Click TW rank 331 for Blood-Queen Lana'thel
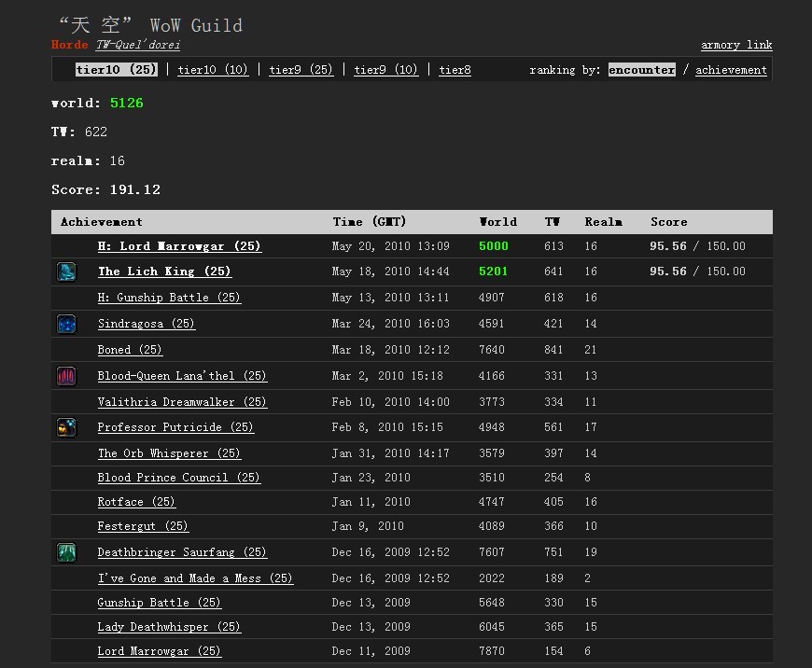The image size is (812, 668). (x=553, y=376)
